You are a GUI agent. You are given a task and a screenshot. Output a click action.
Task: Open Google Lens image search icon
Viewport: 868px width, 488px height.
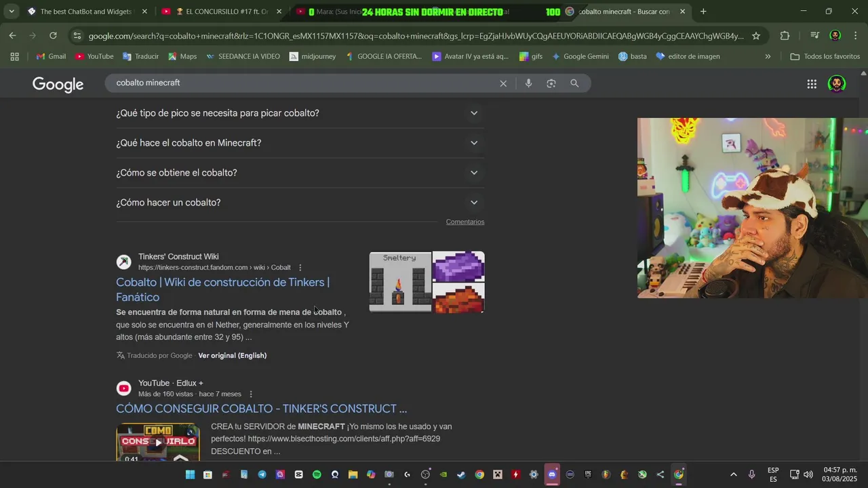(x=551, y=83)
